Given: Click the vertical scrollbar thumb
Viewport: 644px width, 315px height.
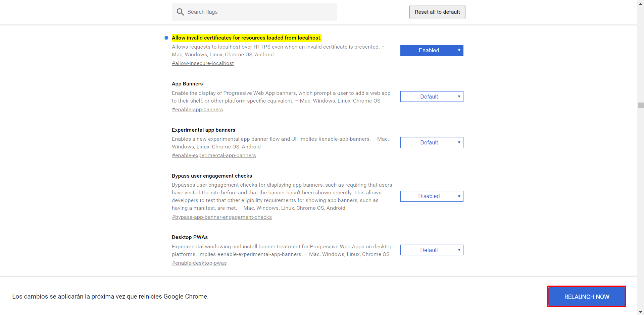Looking at the screenshot, I should tap(641, 106).
